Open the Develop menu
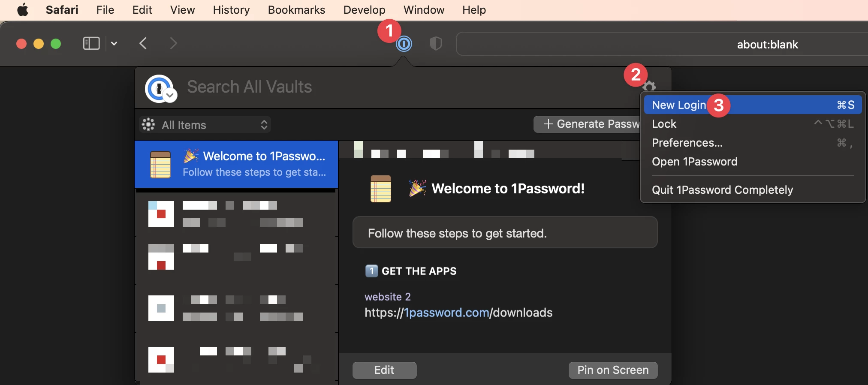The image size is (868, 385). point(364,10)
